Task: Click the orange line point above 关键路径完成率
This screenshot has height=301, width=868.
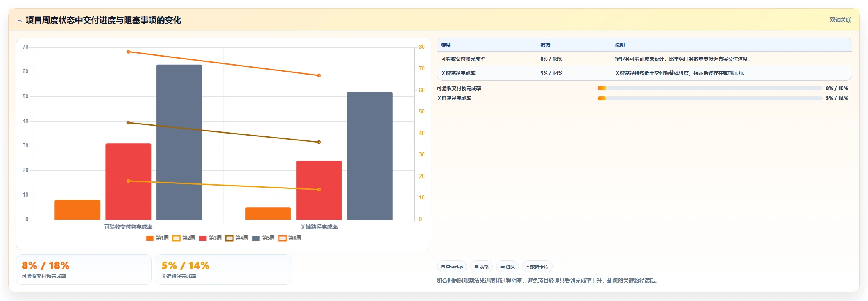Action: [x=319, y=75]
